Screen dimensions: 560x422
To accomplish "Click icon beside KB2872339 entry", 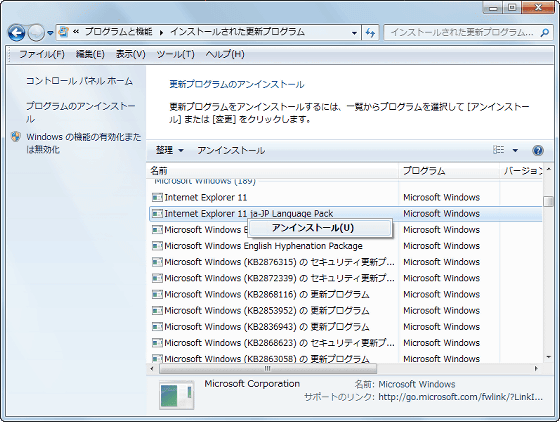I will [157, 278].
